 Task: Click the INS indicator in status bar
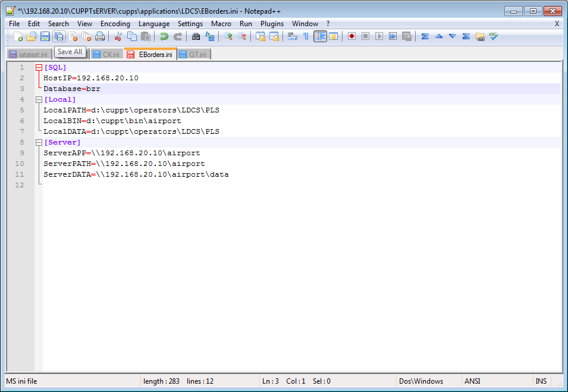pyautogui.click(x=541, y=381)
